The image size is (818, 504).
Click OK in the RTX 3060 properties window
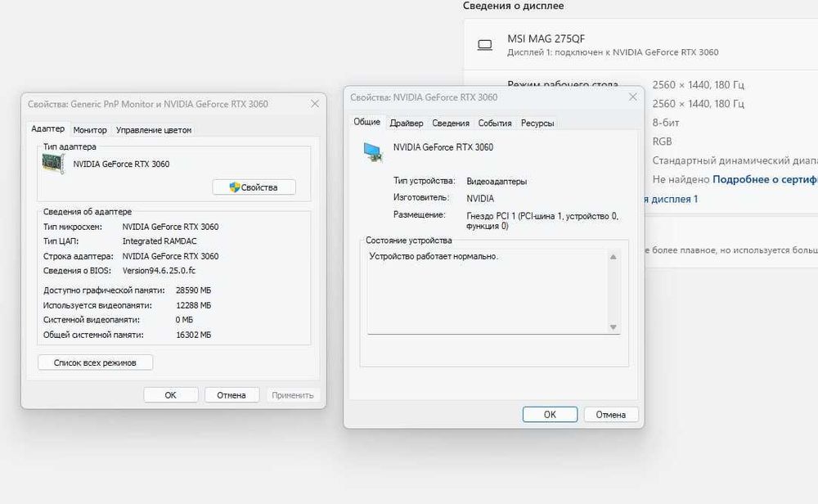tap(550, 414)
